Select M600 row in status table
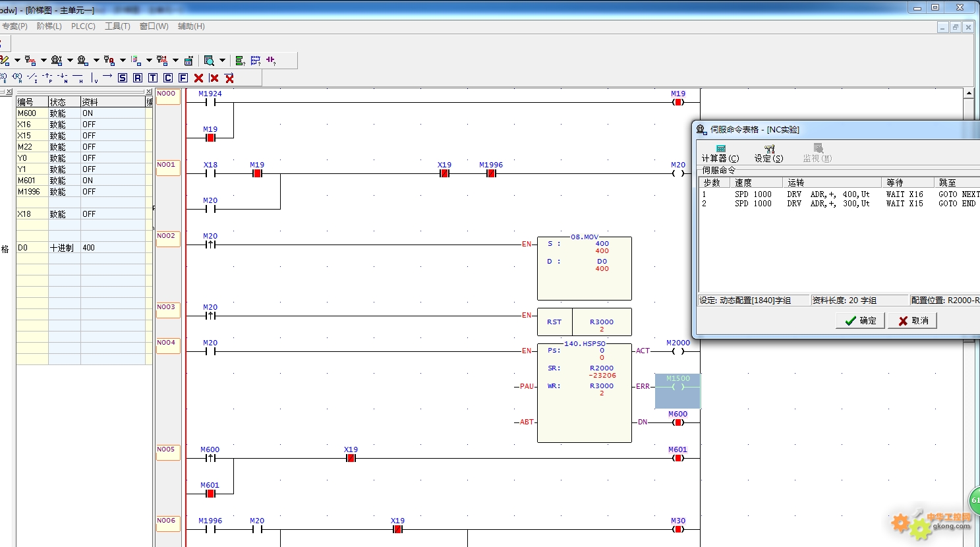 [x=81, y=113]
